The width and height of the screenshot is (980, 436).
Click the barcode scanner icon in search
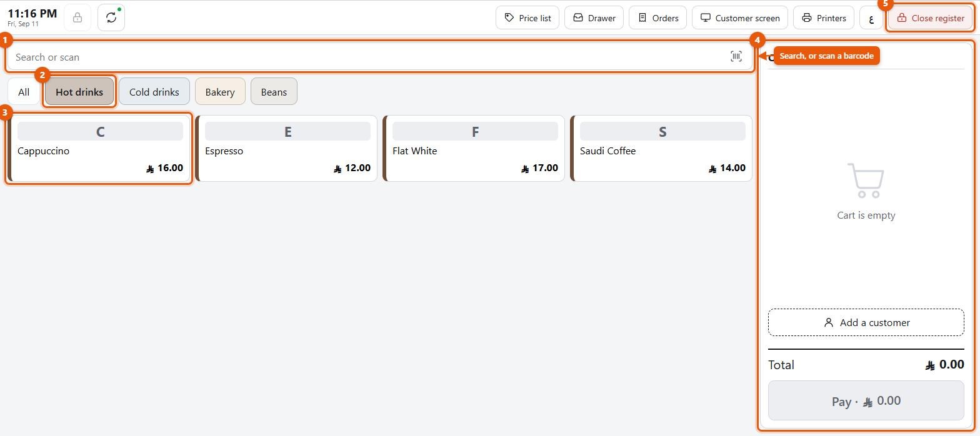(x=736, y=57)
